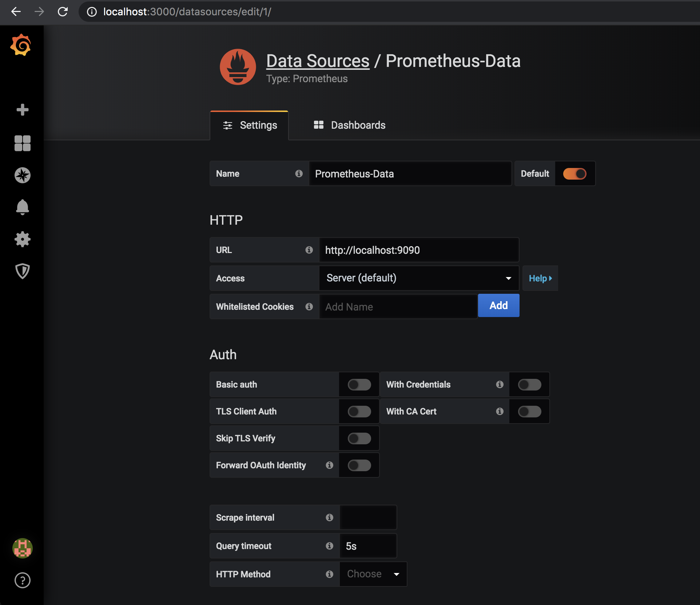Click the Add cookie button
This screenshot has width=700, height=605.
pos(499,305)
